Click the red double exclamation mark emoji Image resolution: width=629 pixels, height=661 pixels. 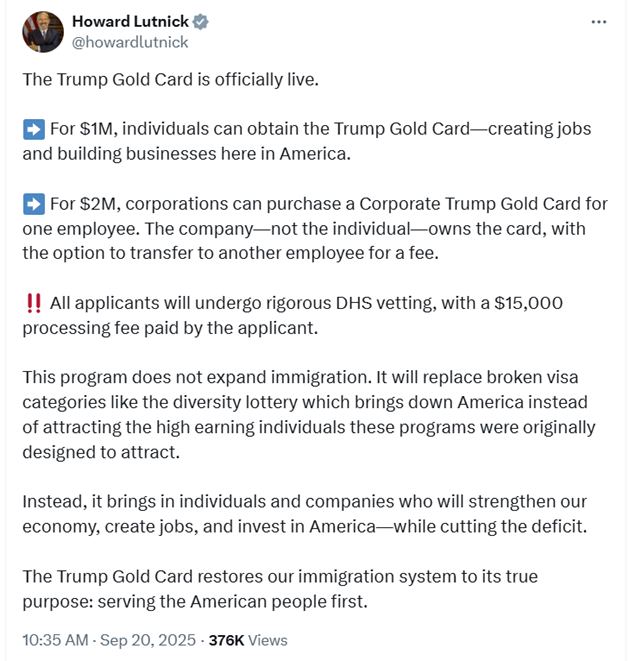pos(32,302)
